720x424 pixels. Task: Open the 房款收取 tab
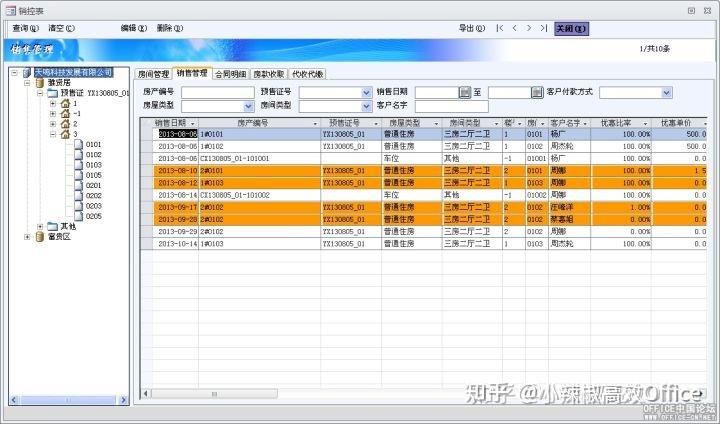click(x=269, y=74)
